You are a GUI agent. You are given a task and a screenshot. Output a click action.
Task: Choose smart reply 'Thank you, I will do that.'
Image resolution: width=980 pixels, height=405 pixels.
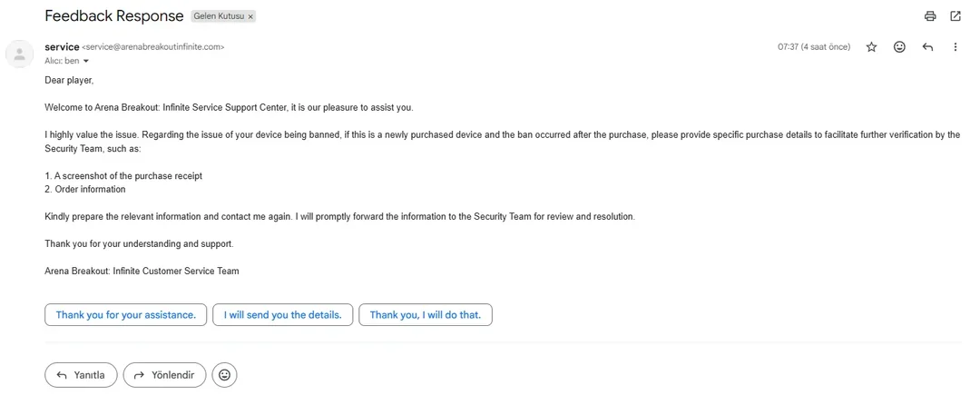point(426,315)
